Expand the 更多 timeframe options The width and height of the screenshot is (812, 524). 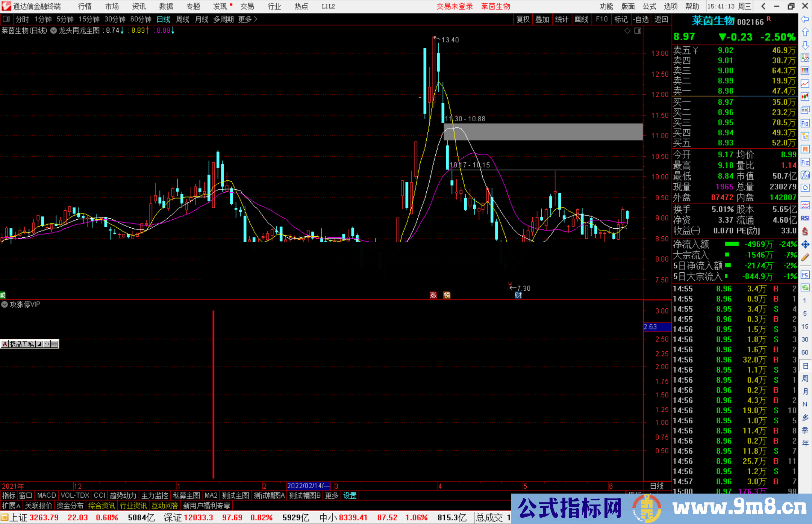247,19
